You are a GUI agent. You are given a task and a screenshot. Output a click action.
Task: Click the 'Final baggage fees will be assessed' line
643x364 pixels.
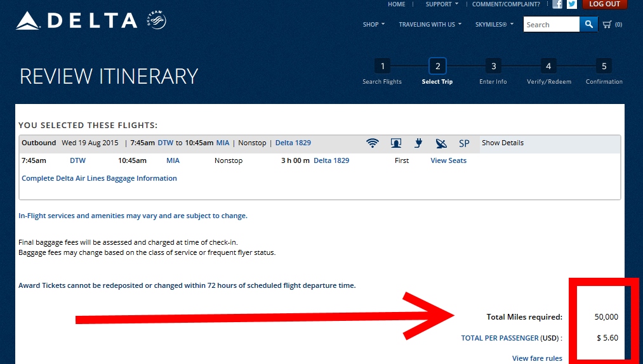coord(128,242)
